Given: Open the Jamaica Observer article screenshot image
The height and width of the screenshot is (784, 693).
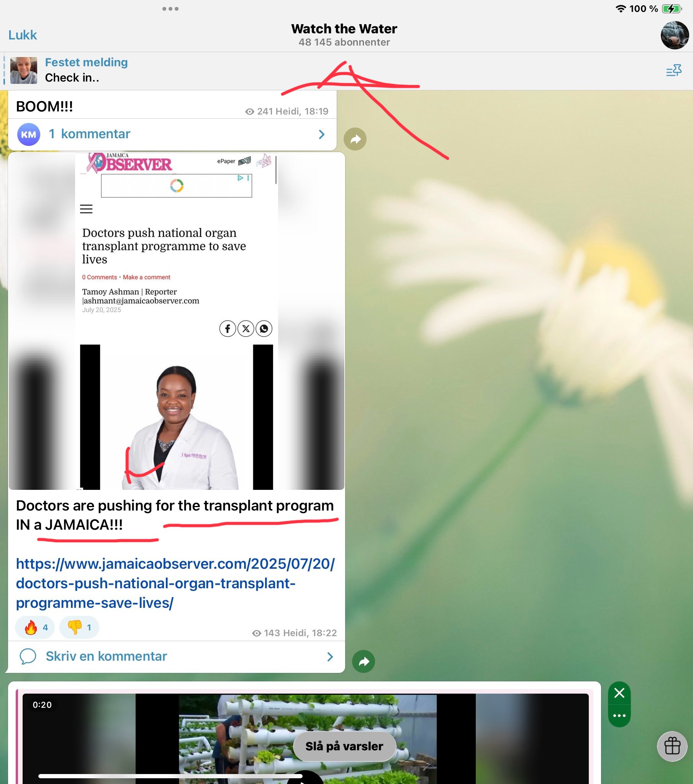Looking at the screenshot, I should point(176,321).
